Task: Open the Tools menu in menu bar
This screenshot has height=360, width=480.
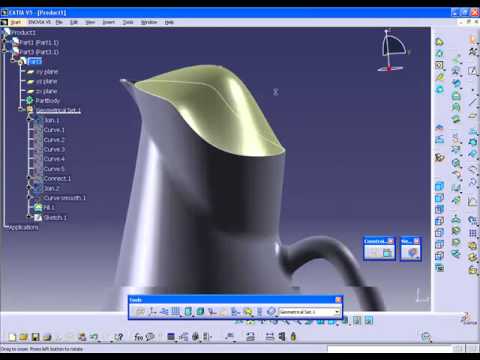Action: pos(128,22)
